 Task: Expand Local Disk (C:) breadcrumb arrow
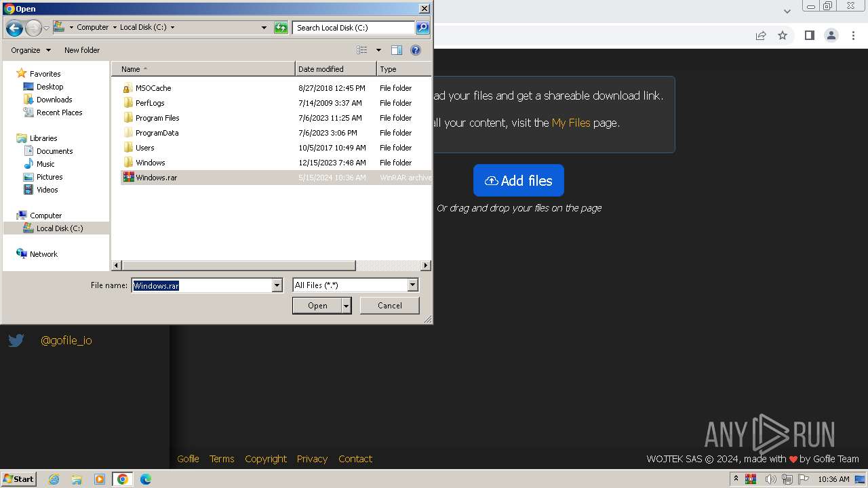(172, 28)
